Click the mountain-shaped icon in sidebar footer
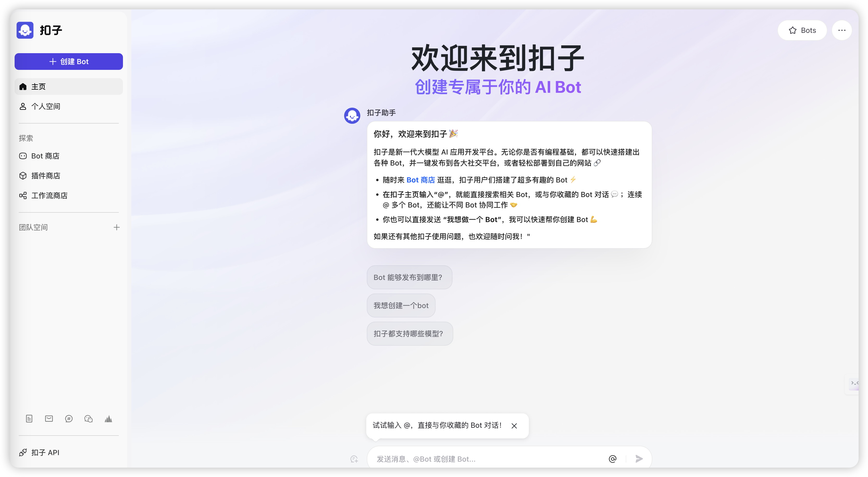This screenshot has height=477, width=868. click(x=108, y=419)
